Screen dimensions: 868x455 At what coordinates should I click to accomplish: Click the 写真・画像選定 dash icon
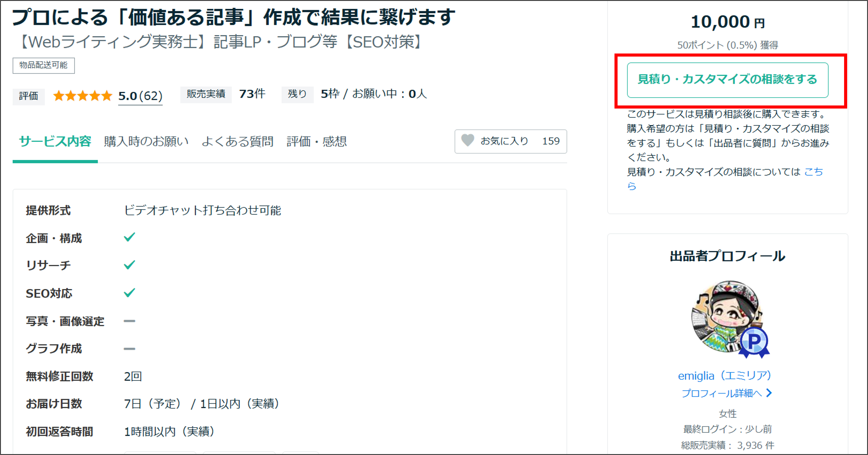click(129, 321)
